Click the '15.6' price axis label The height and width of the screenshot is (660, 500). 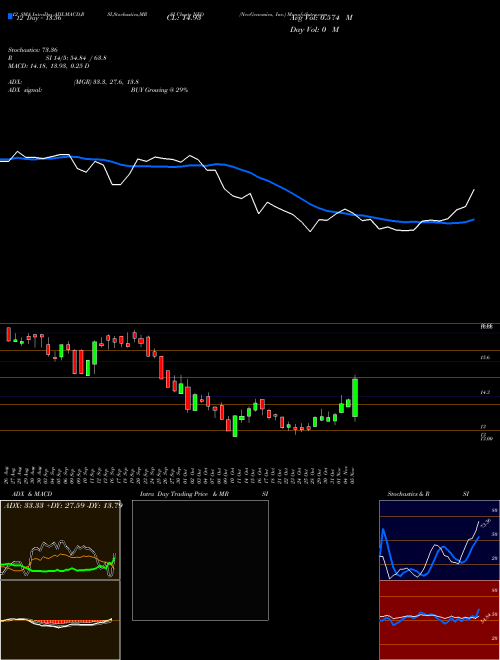point(485,358)
